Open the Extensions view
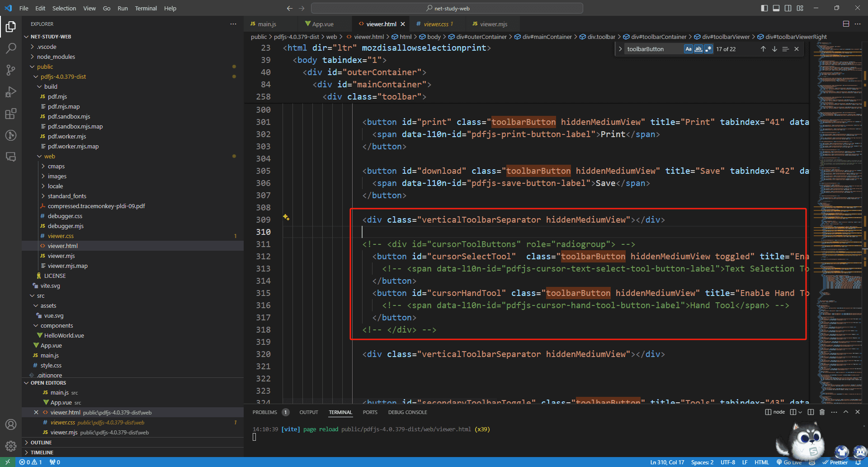 point(11,114)
